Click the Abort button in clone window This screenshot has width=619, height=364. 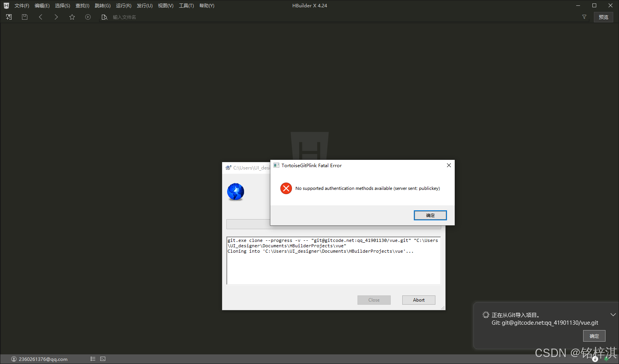coord(419,300)
